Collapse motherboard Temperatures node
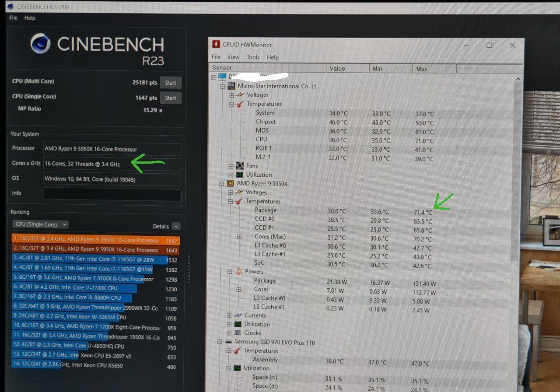 pyautogui.click(x=231, y=104)
